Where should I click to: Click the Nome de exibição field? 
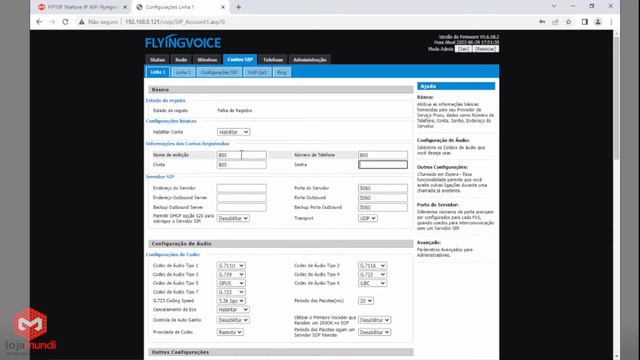(x=241, y=155)
